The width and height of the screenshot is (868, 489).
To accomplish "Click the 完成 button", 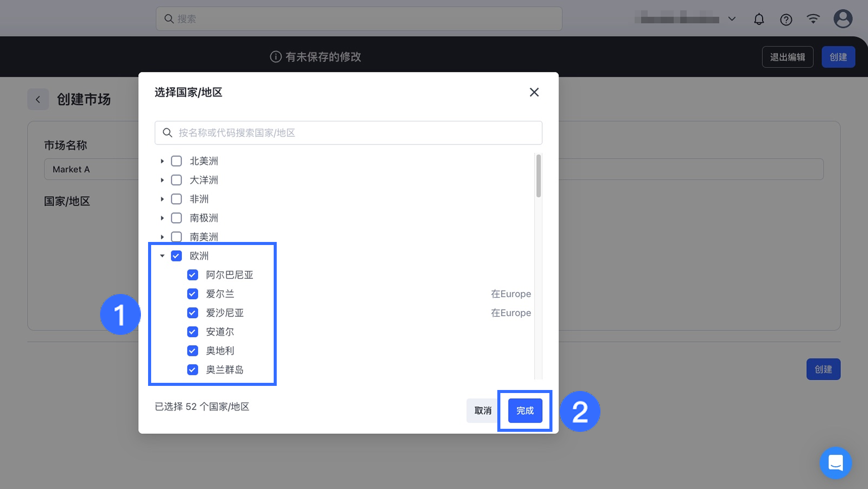I will (x=525, y=411).
